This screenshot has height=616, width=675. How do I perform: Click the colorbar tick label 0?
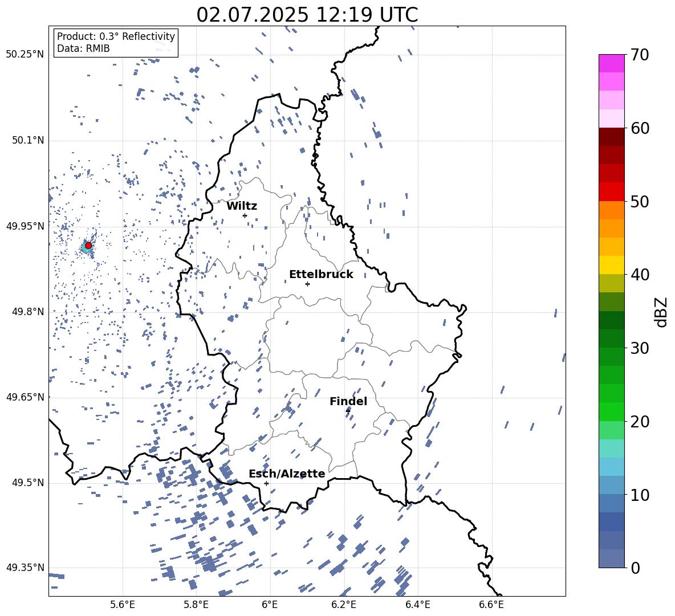[635, 568]
